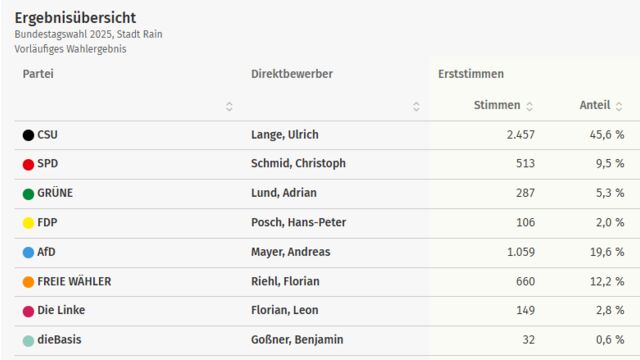Sort by Anteil using sort arrows
The image size is (640, 360).
click(619, 107)
